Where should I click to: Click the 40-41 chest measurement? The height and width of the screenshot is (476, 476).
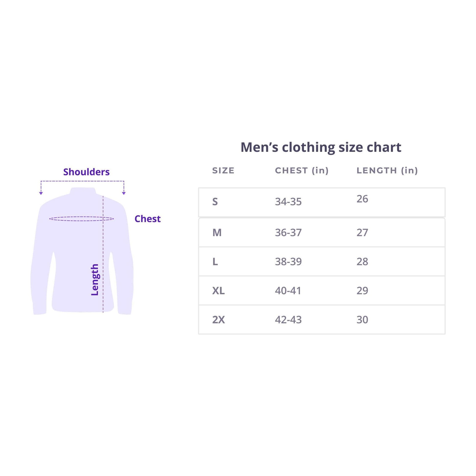pyautogui.click(x=288, y=291)
